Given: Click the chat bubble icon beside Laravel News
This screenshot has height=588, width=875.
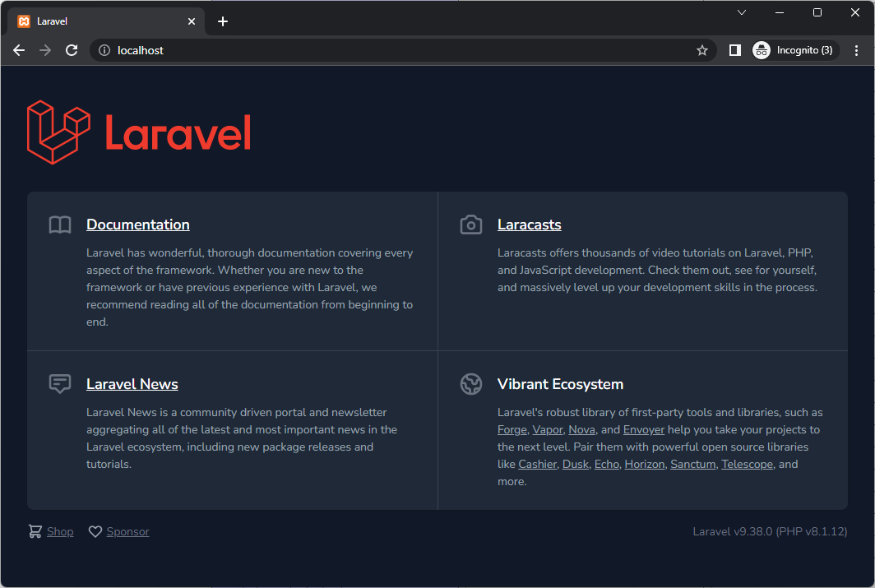Looking at the screenshot, I should click(x=60, y=384).
